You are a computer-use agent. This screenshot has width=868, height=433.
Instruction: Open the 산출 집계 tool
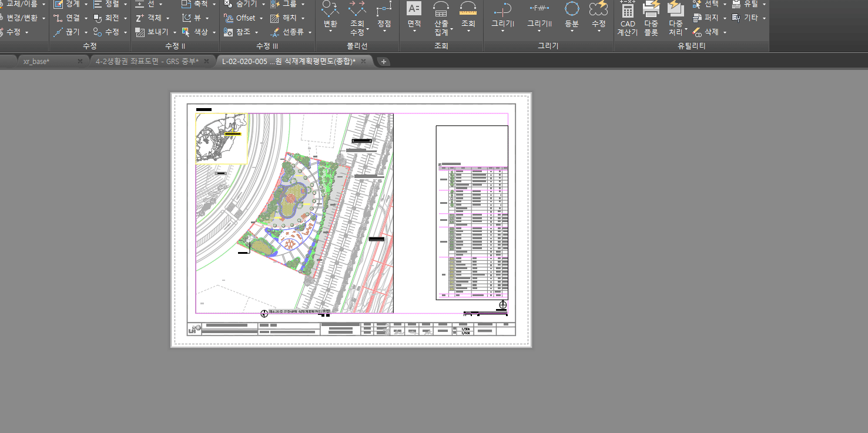(441, 19)
